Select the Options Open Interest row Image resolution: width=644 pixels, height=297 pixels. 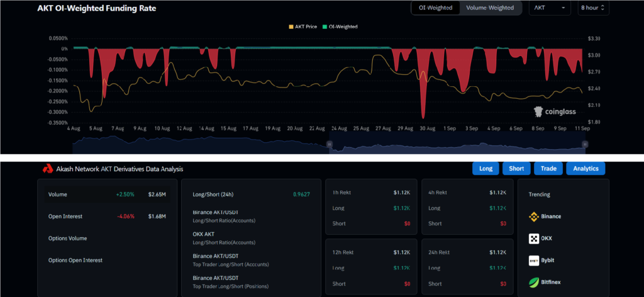tap(107, 260)
